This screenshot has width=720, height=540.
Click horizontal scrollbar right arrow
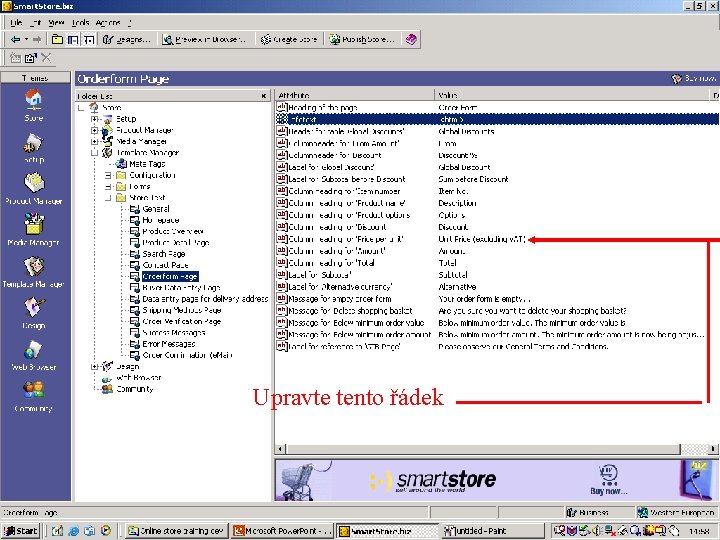pyautogui.click(x=713, y=449)
